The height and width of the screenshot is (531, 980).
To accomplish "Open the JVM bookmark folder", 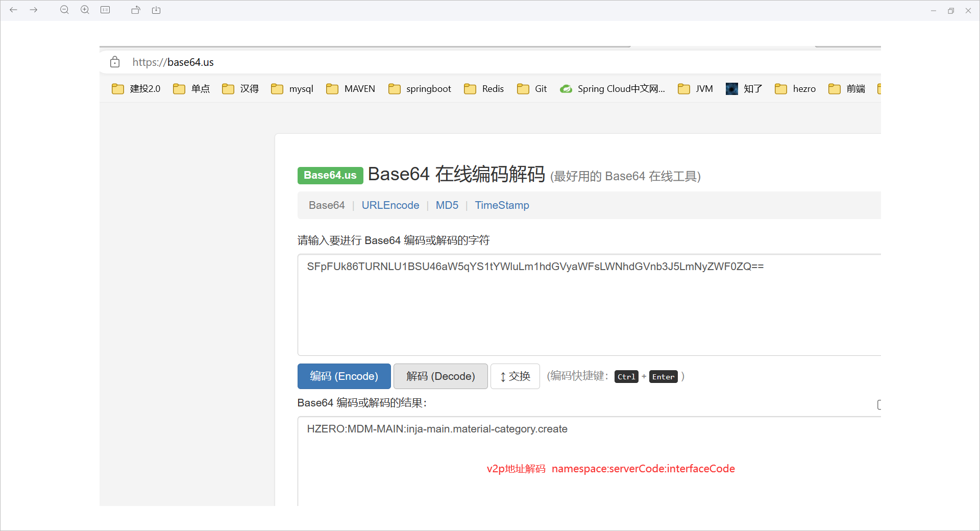I will pyautogui.click(x=695, y=89).
